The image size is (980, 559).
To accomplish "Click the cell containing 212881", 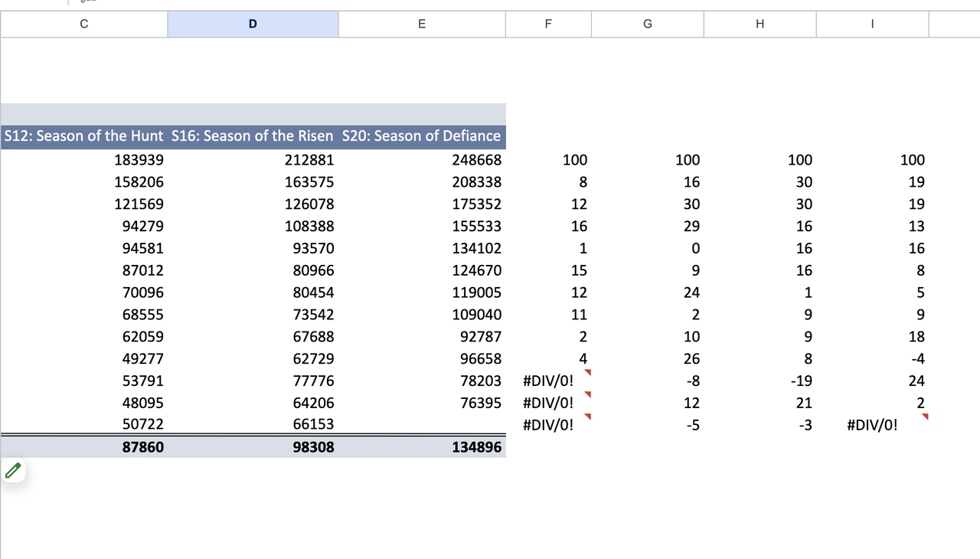I will pos(253,159).
